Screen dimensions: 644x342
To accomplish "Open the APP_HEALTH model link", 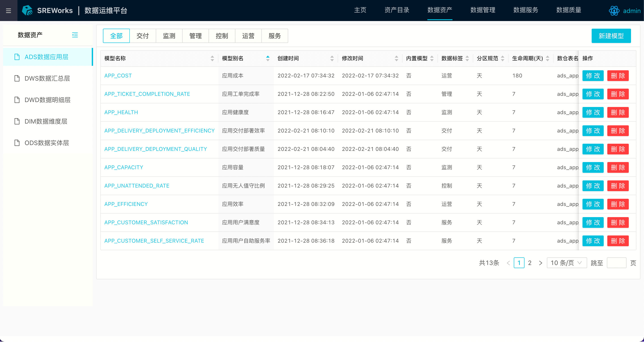I will [121, 113].
